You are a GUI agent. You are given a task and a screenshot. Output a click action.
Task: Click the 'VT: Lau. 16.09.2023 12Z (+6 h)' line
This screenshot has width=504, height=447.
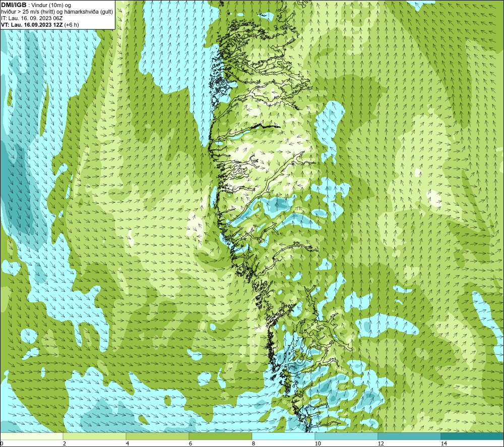point(40,25)
